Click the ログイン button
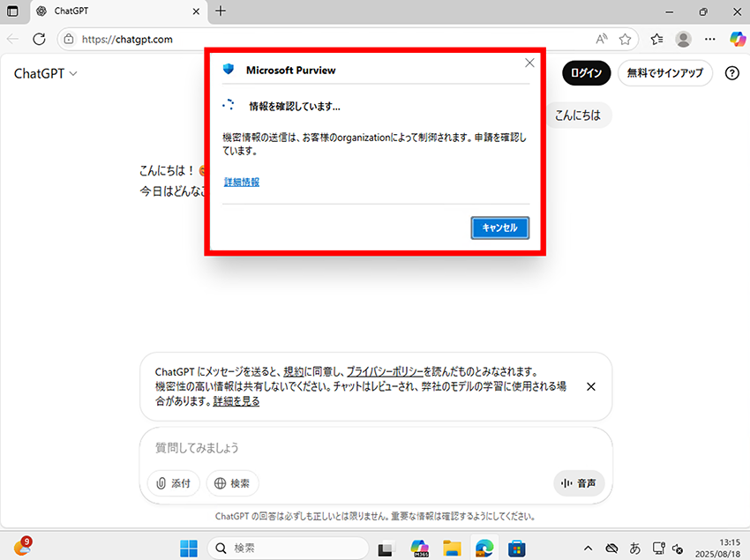The width and height of the screenshot is (750, 560). point(586,73)
